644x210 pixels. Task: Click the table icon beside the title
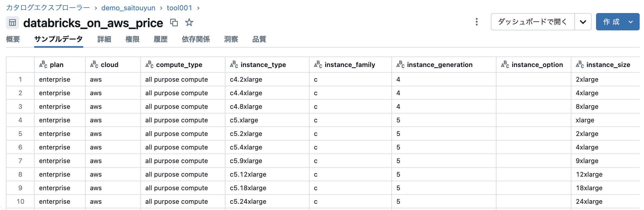tap(12, 23)
